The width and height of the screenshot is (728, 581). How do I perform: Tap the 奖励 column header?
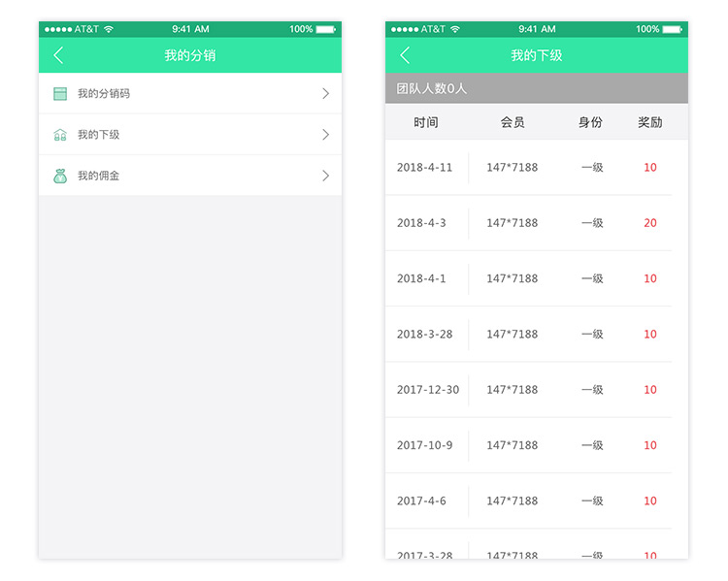(649, 122)
